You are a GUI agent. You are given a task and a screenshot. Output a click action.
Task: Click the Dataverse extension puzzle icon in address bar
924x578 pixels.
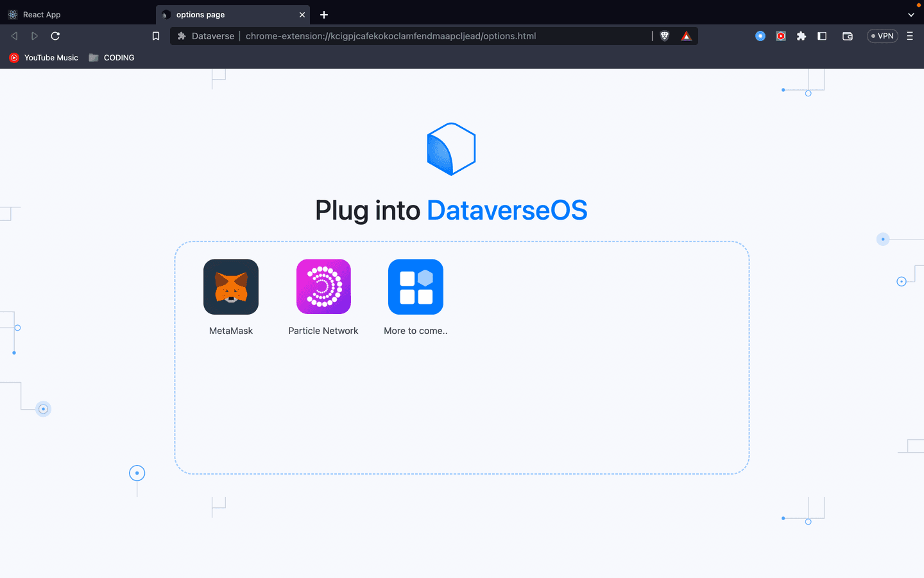182,36
